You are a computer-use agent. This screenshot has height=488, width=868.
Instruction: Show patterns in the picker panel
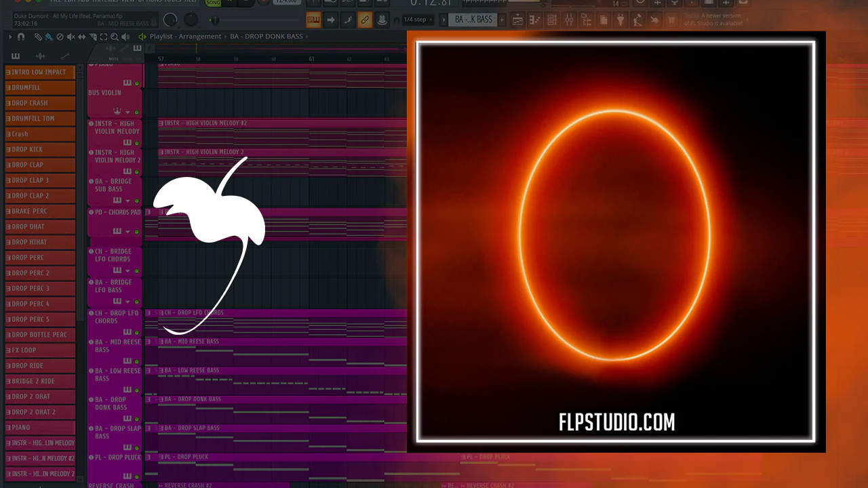click(x=16, y=56)
